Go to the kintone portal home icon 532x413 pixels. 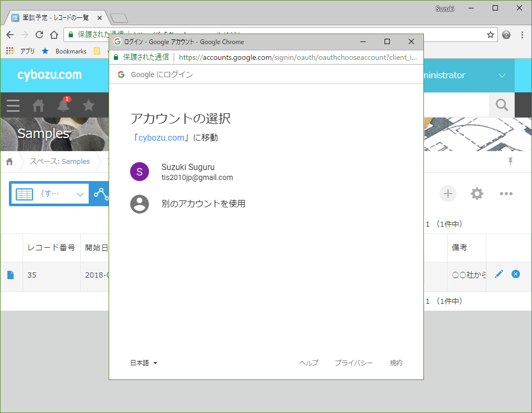(x=38, y=105)
